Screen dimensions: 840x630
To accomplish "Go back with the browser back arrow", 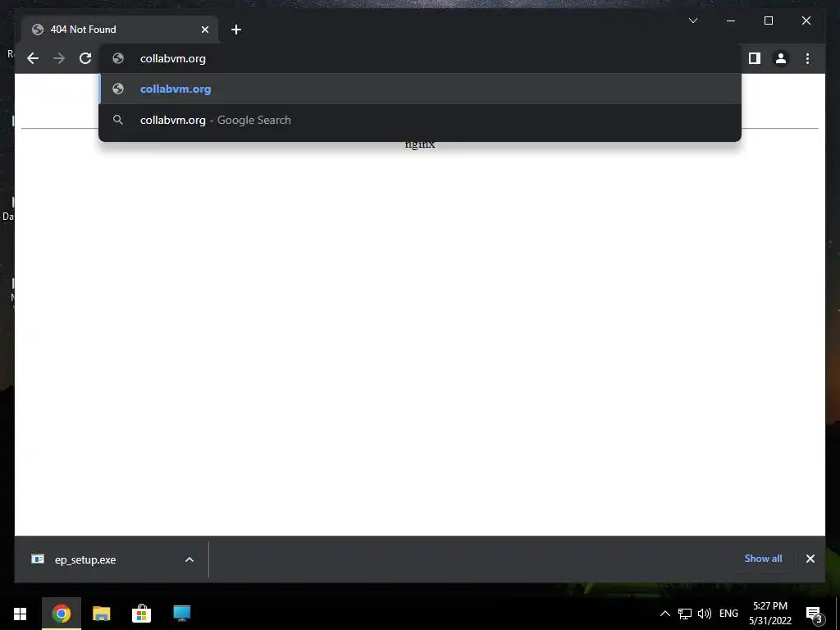I will [x=33, y=58].
